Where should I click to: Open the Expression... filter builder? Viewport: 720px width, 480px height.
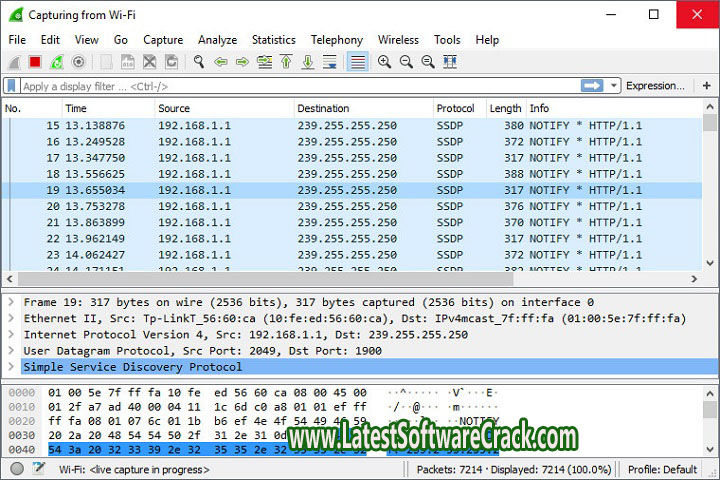pyautogui.click(x=655, y=86)
